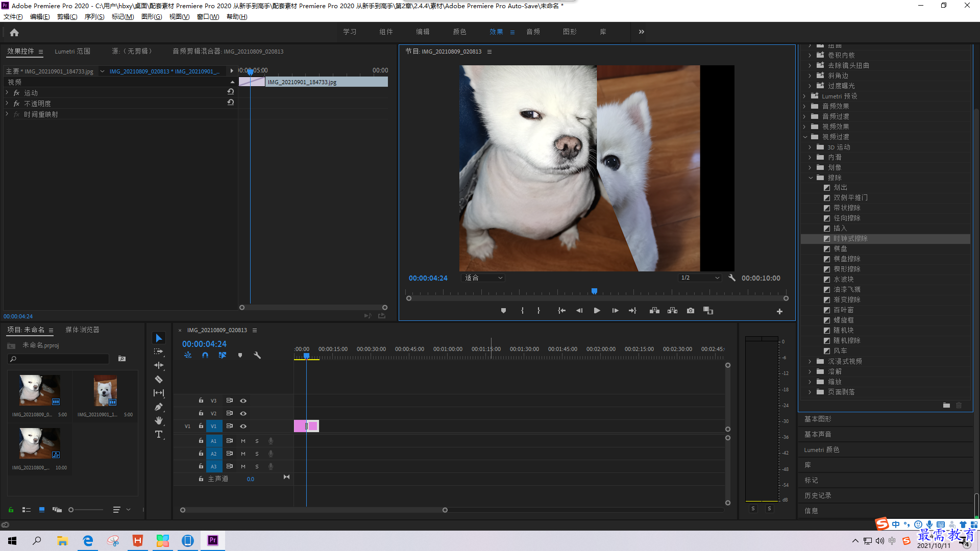
Task: Select the Track Select Forward tool
Action: pos(159,352)
